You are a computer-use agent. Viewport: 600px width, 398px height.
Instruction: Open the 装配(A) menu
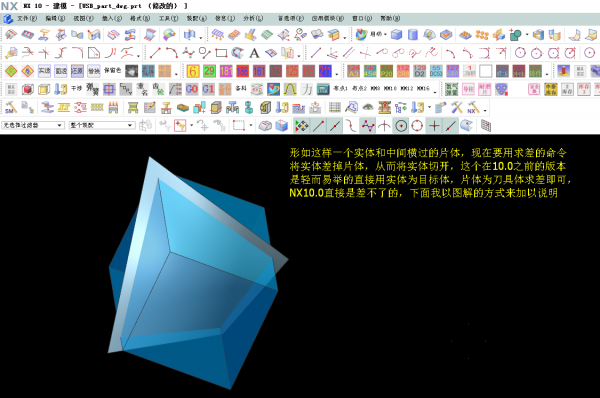click(x=196, y=18)
